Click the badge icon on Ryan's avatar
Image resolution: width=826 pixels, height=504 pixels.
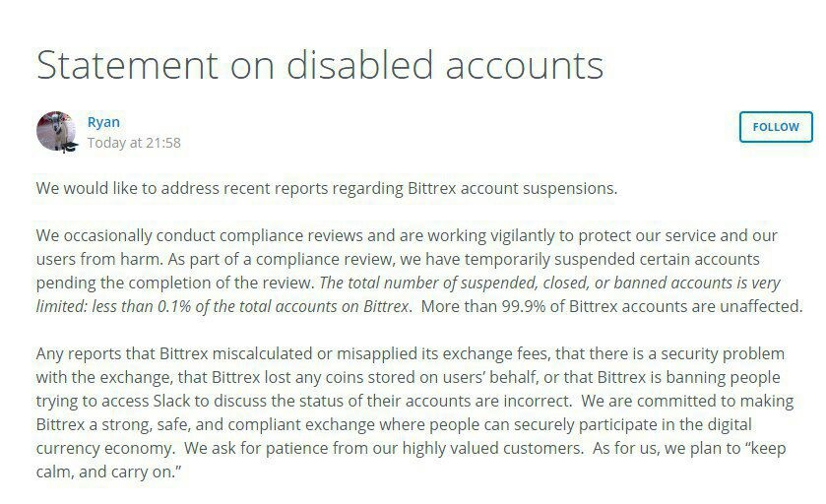point(71,146)
